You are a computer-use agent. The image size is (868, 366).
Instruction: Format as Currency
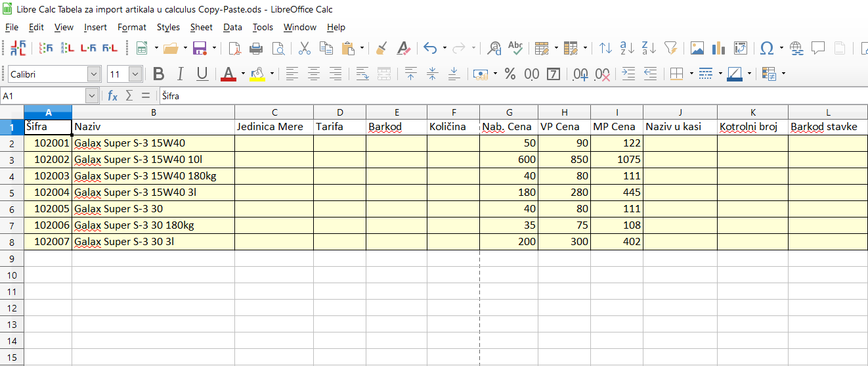click(x=481, y=74)
